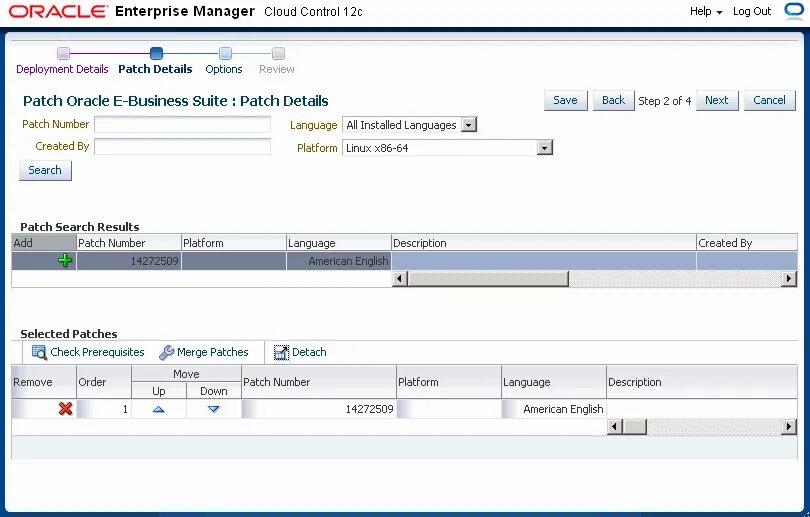Click the Patch Number column header in the search results
Image resolution: width=810 pixels, height=517 pixels.
pyautogui.click(x=129, y=243)
